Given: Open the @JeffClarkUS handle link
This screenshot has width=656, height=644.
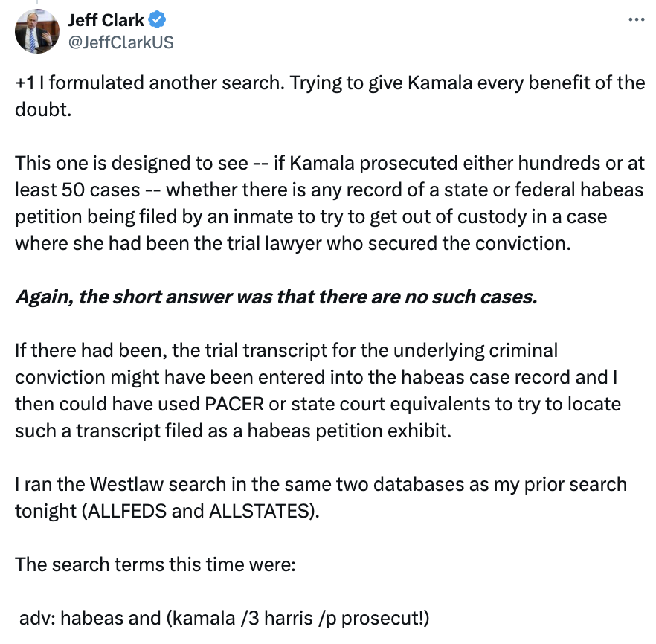Looking at the screenshot, I should click(x=121, y=42).
